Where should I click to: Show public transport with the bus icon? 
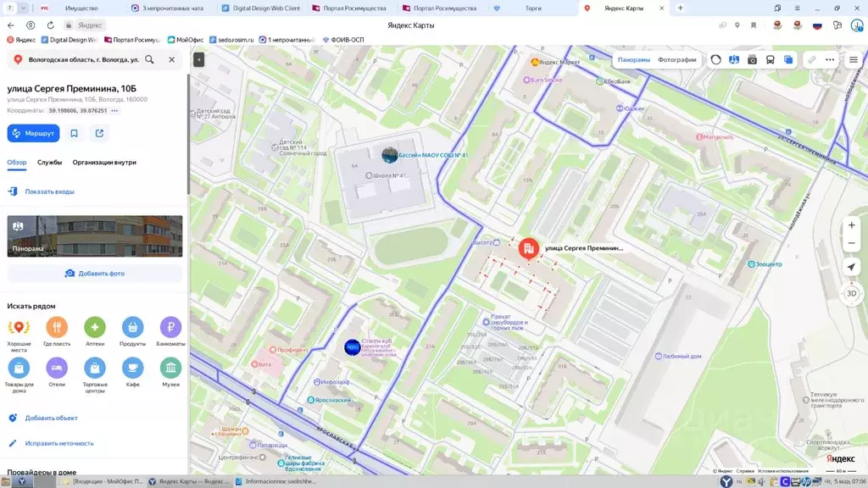(770, 59)
